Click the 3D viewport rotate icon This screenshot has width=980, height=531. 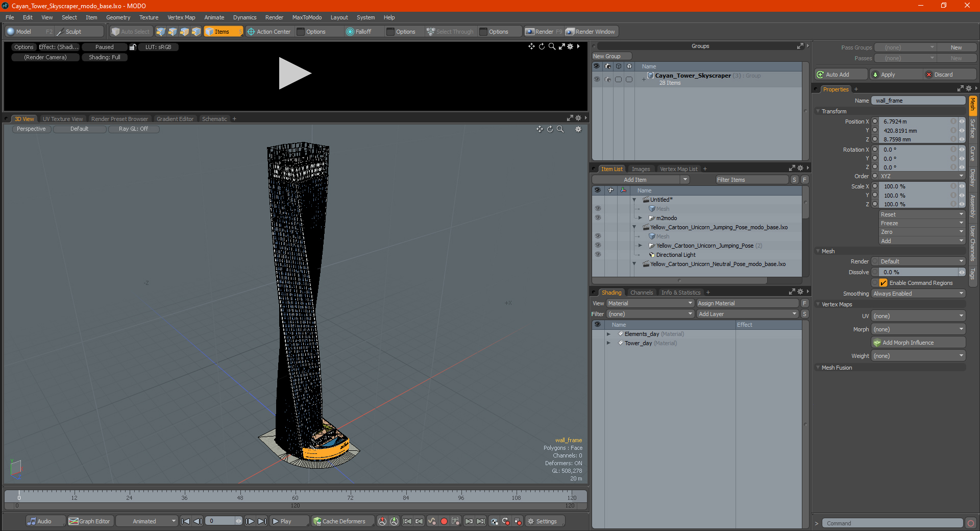(550, 129)
